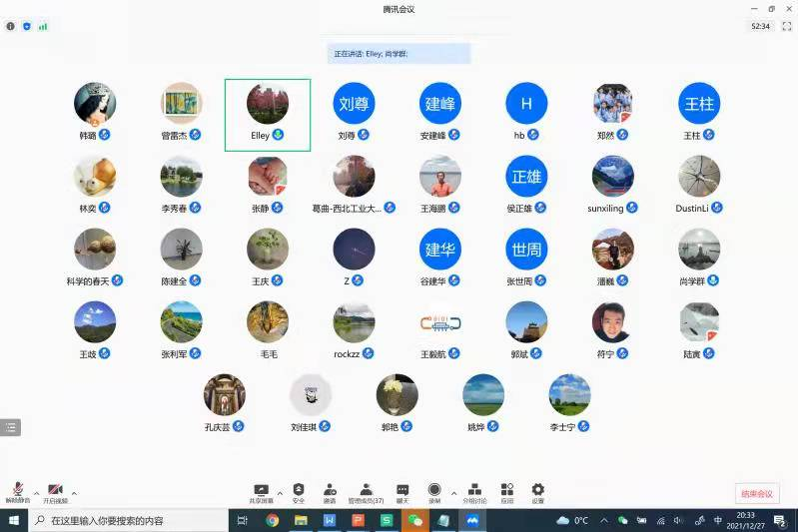This screenshot has height=532, width=798.
Task: Click the red End Meeting (结束会议) button
Action: pos(756,493)
